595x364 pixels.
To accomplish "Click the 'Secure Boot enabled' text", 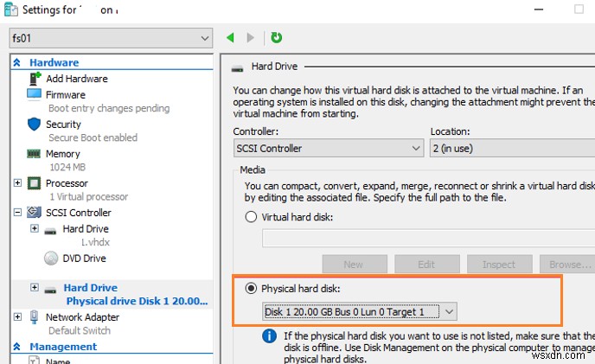I will pos(93,137).
